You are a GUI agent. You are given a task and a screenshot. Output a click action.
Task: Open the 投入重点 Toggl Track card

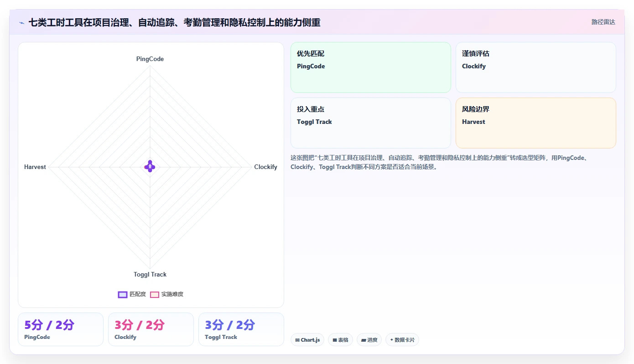coord(370,123)
